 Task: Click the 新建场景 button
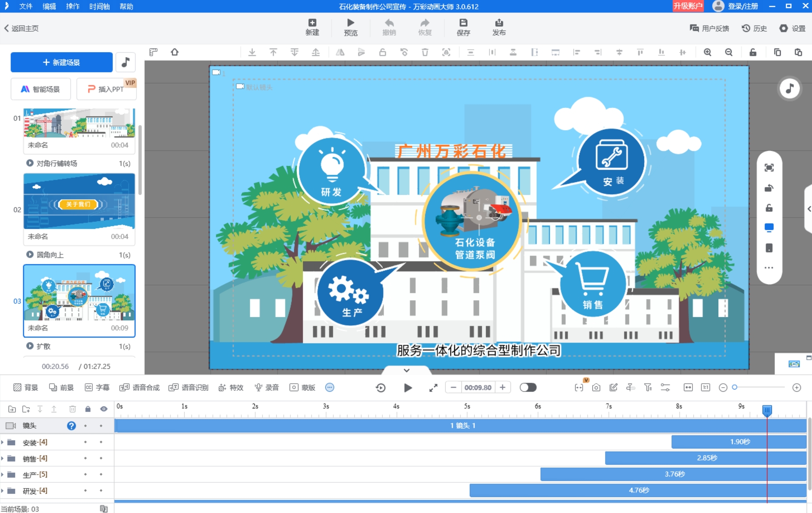(62, 62)
